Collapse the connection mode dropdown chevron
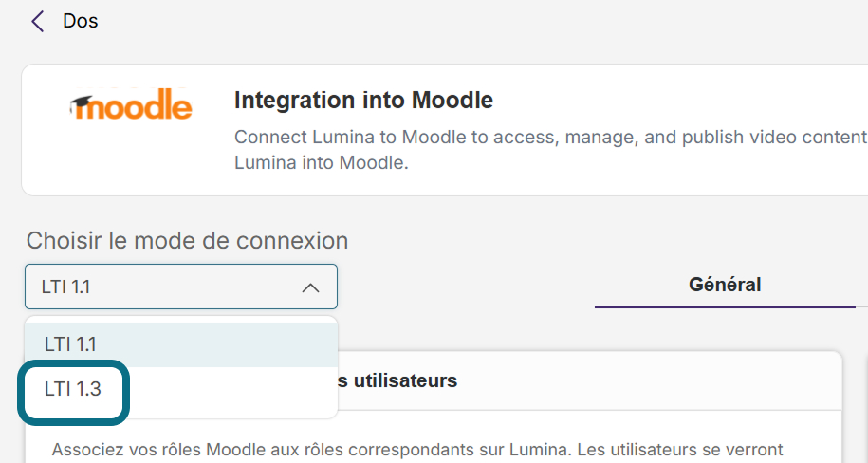Image resolution: width=868 pixels, height=463 pixels. [310, 287]
